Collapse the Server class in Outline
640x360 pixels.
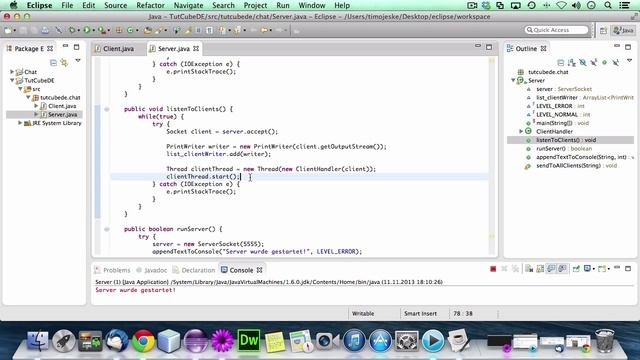pos(513,80)
